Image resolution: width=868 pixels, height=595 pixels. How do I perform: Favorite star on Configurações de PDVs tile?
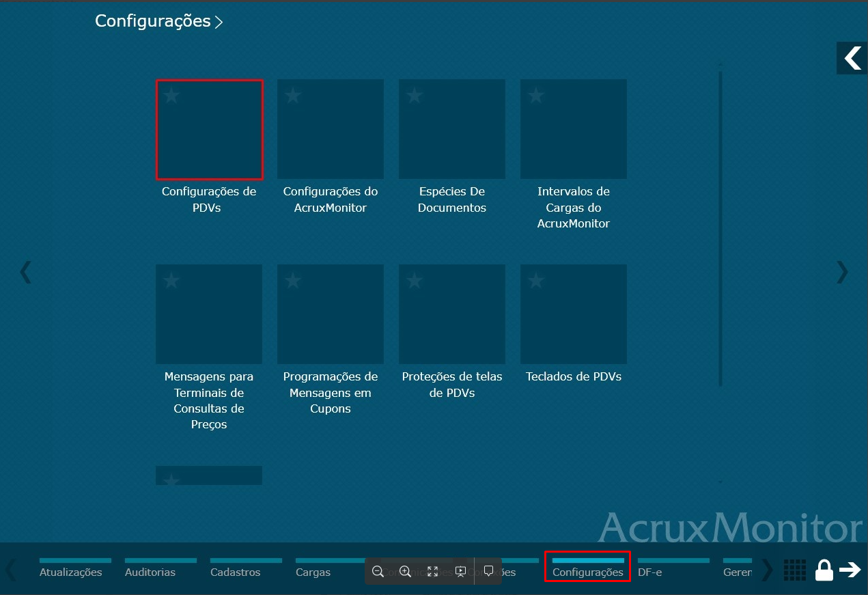click(171, 95)
